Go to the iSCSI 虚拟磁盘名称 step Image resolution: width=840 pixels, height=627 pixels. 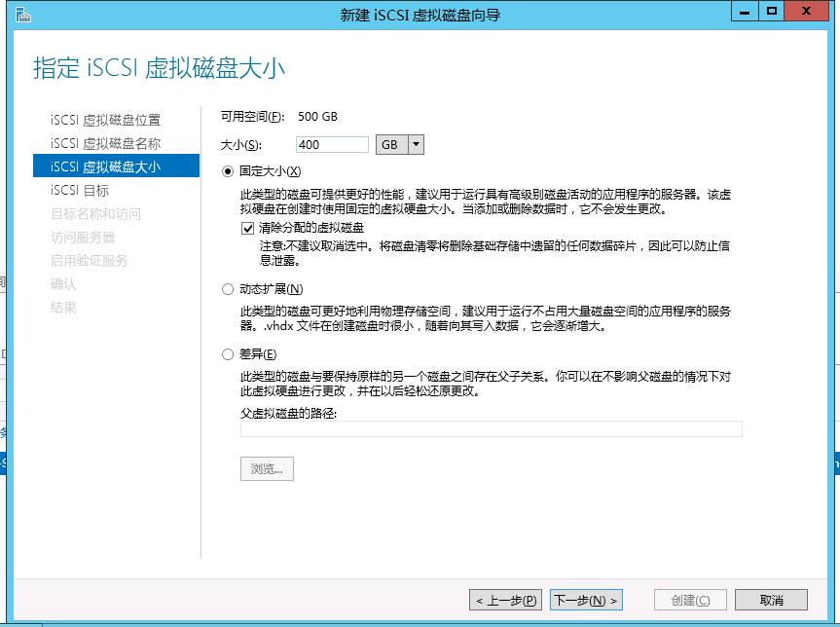[105, 144]
